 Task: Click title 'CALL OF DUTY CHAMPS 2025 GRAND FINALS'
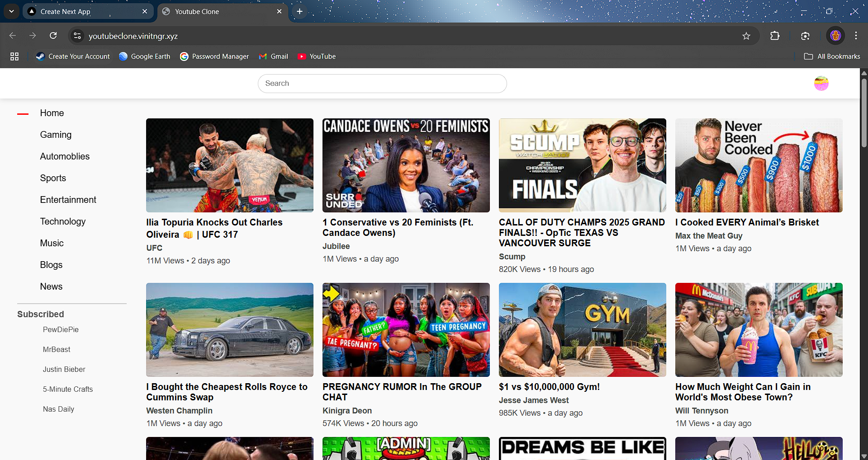coord(582,233)
